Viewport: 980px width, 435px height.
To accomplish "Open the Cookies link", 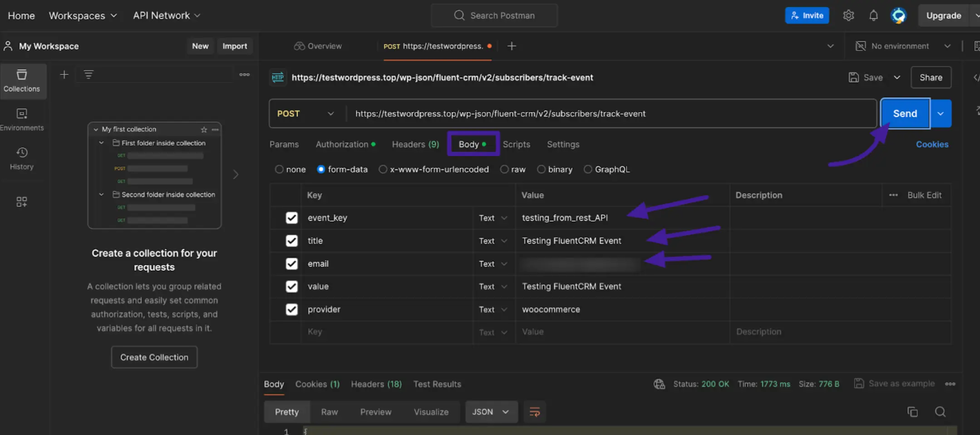I will [932, 144].
